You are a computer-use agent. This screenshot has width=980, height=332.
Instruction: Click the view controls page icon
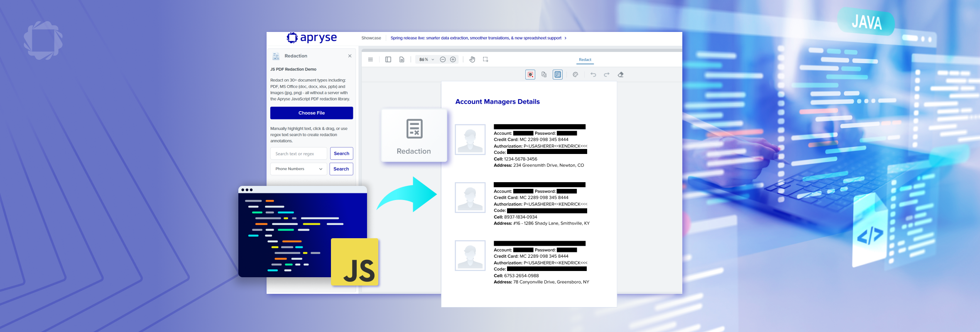(402, 59)
